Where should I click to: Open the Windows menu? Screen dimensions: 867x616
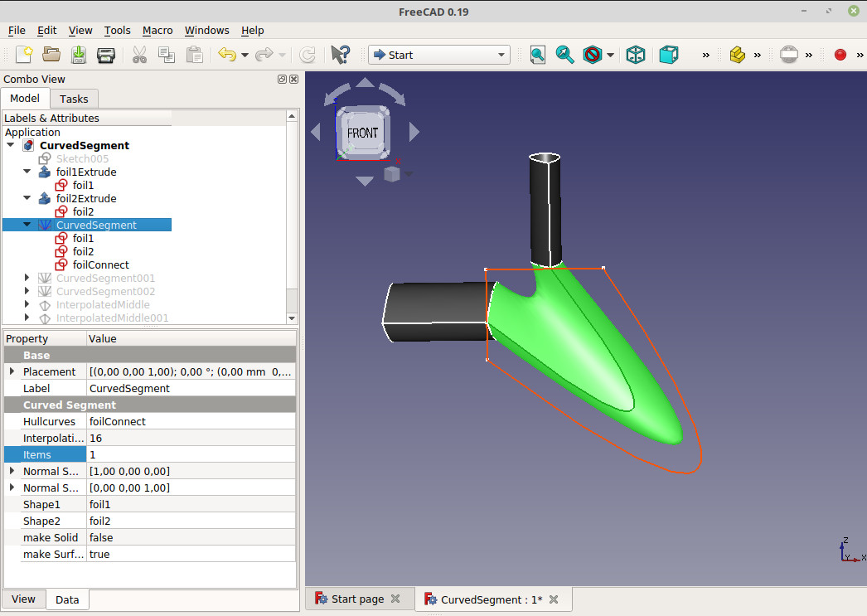(x=206, y=31)
